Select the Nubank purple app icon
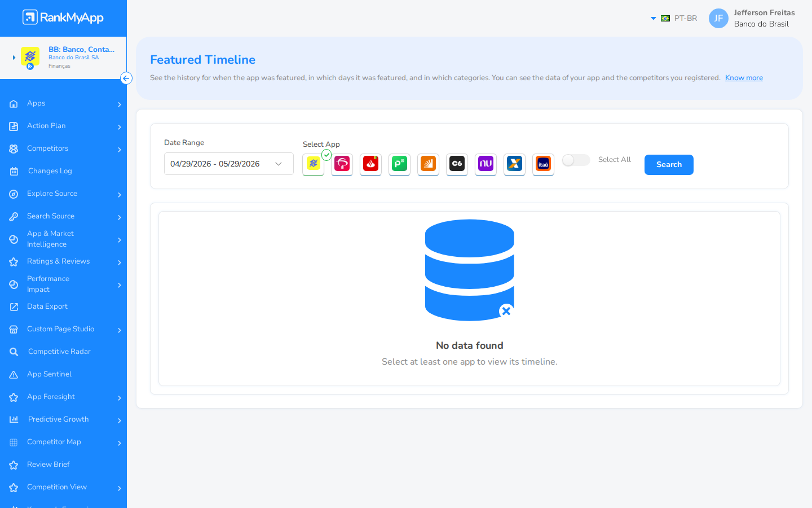The width and height of the screenshot is (812, 508). [x=486, y=164]
